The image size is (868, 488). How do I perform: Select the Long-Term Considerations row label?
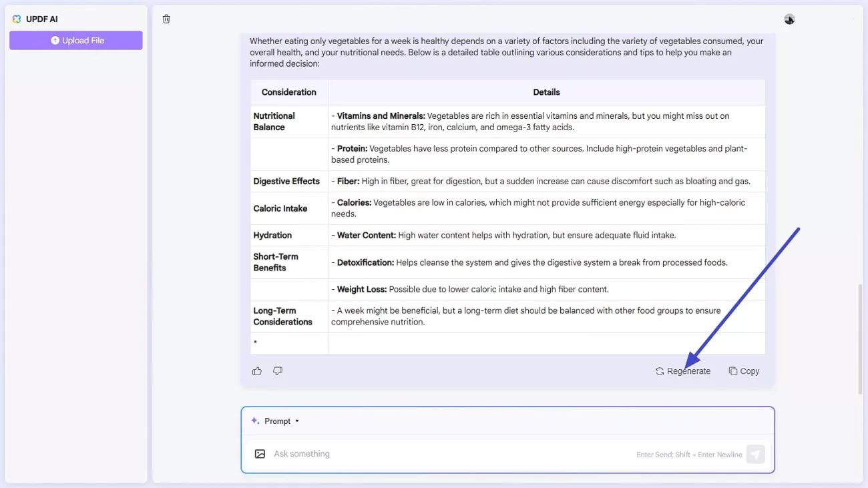tap(282, 316)
